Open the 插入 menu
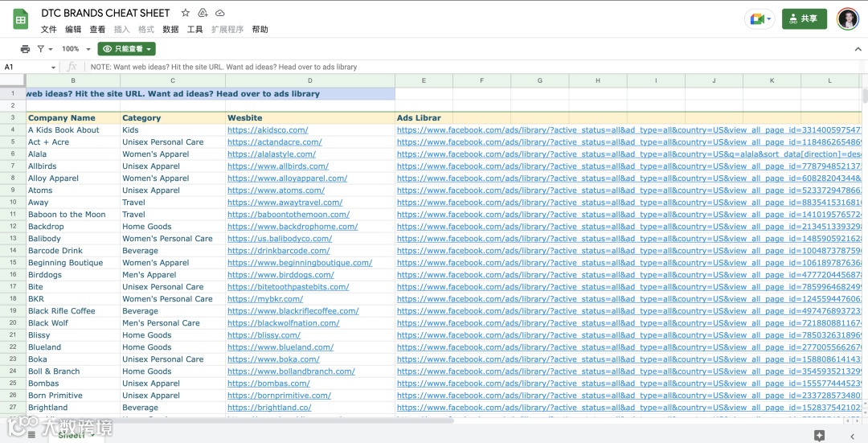This screenshot has width=868, height=443. (122, 30)
